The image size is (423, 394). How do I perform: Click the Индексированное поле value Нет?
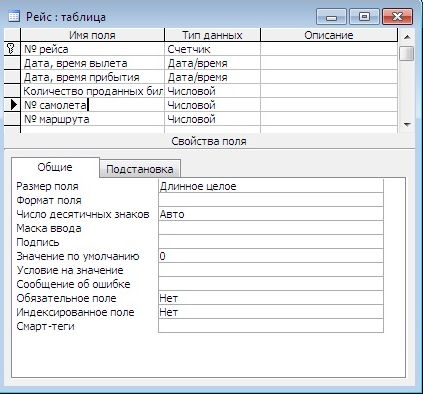coord(271,312)
